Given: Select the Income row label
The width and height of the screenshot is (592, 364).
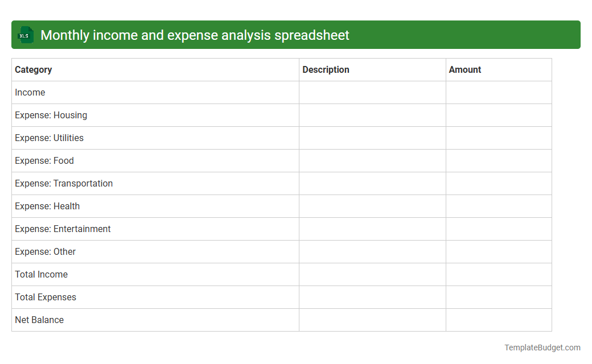Looking at the screenshot, I should [x=30, y=92].
